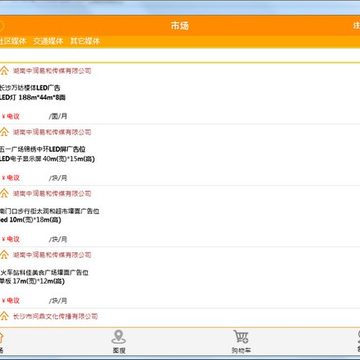Open listing 南门口步行街大润和超市墙面广告位

[49, 211]
